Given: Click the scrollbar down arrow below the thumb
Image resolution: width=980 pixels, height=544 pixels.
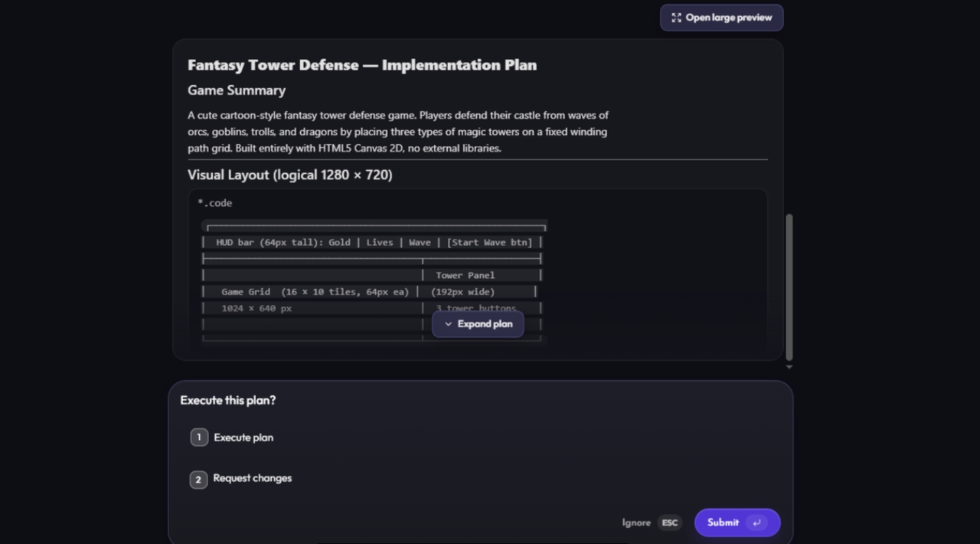Looking at the screenshot, I should [789, 367].
